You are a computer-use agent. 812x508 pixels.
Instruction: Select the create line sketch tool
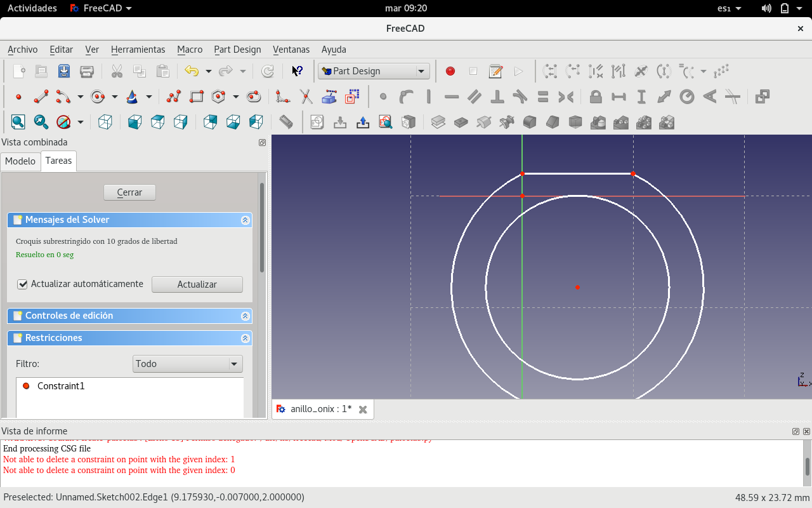click(41, 97)
